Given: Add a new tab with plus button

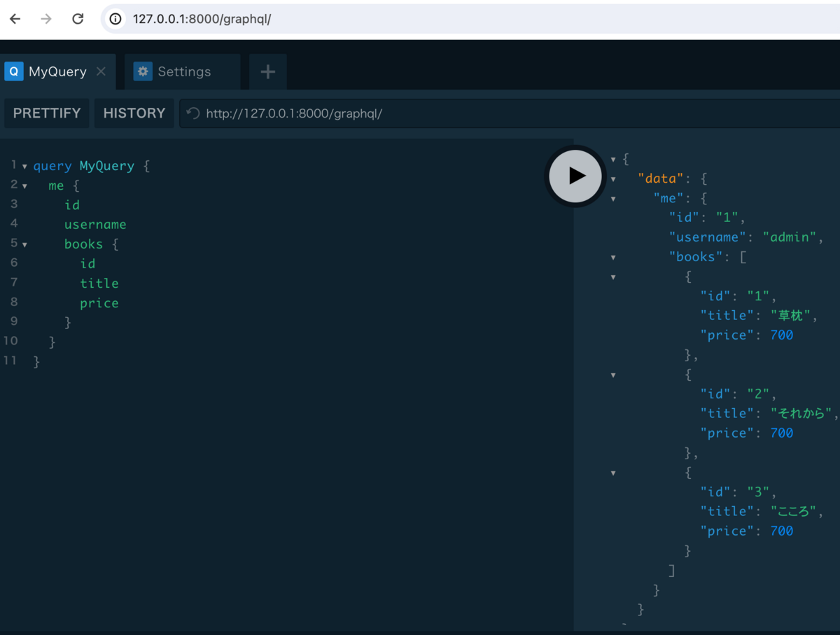Looking at the screenshot, I should pos(267,71).
